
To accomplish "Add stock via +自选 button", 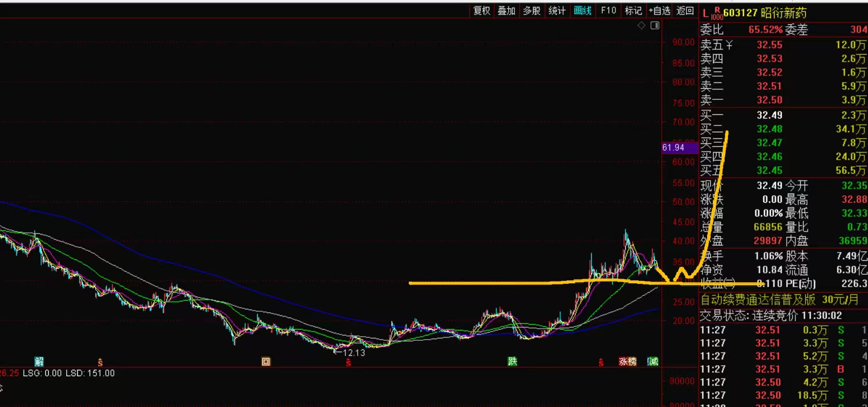I will point(660,10).
